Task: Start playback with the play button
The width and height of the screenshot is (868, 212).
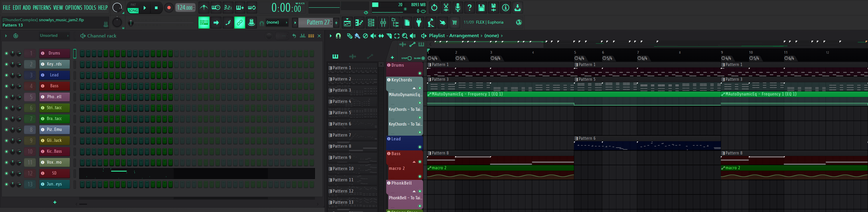Action: click(x=145, y=7)
